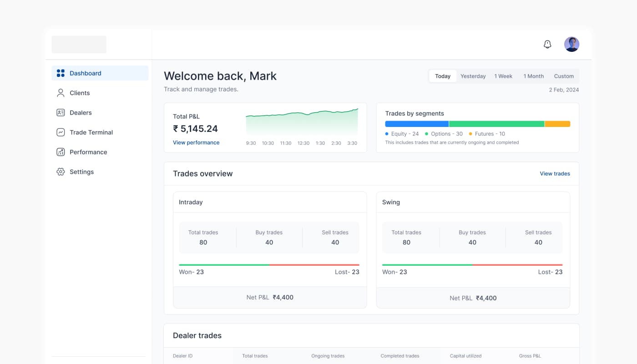Image resolution: width=637 pixels, height=364 pixels.
Task: Click the Trades overview section heading
Action: [x=202, y=174]
